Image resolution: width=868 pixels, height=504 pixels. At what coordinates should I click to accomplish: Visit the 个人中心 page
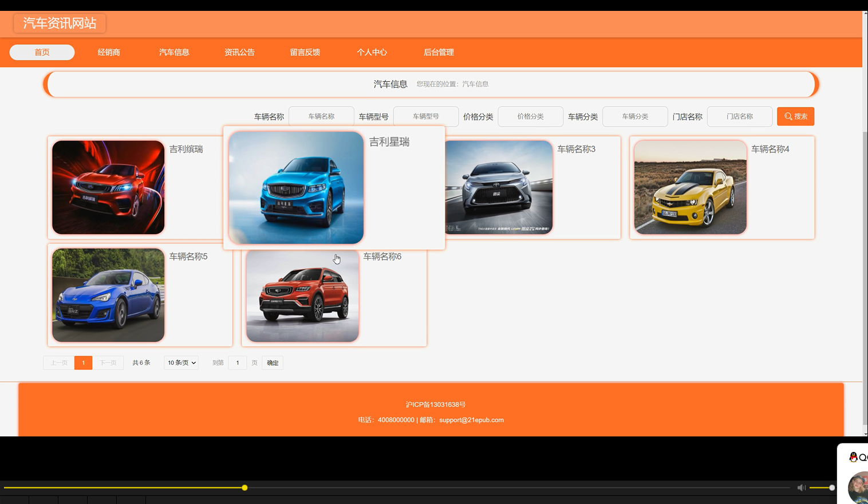(x=372, y=52)
